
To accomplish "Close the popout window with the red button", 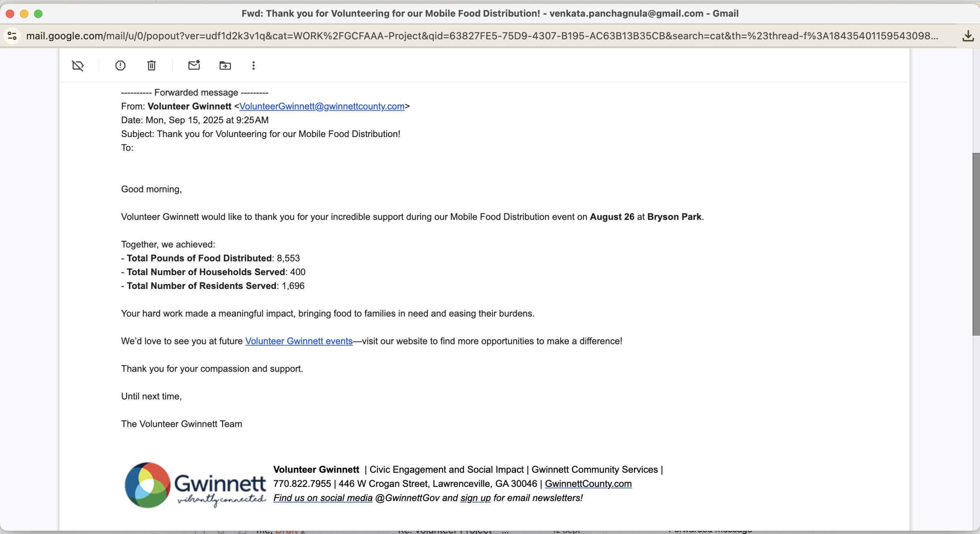I will (x=10, y=14).
